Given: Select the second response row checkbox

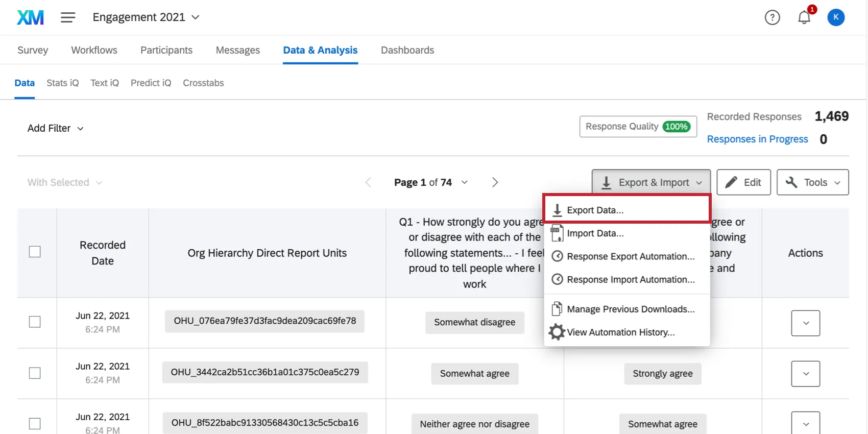Looking at the screenshot, I should pyautogui.click(x=35, y=373).
